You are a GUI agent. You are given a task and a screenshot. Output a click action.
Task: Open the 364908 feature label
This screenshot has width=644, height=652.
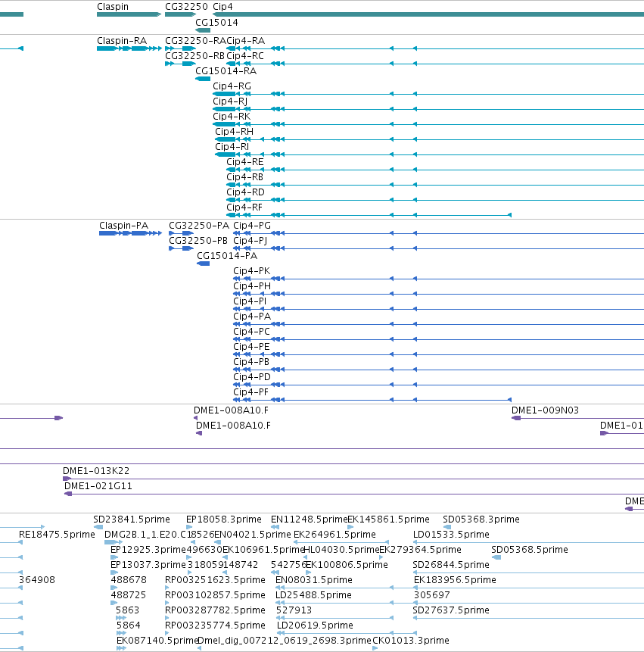(37, 579)
